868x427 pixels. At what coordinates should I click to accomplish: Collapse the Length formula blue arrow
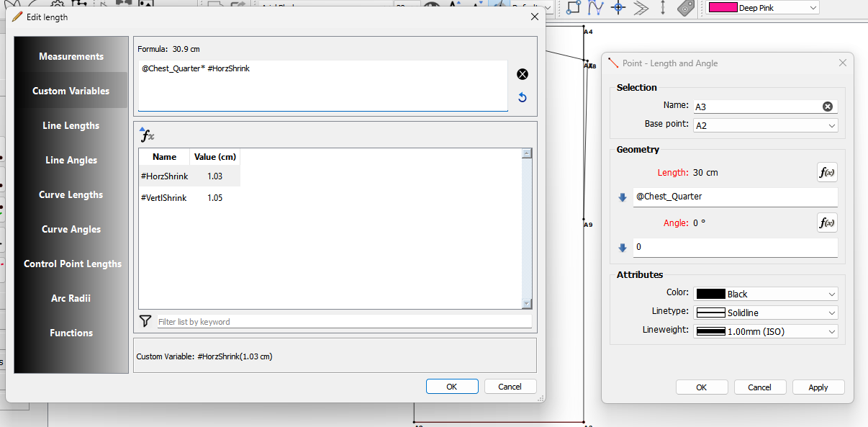coord(623,197)
